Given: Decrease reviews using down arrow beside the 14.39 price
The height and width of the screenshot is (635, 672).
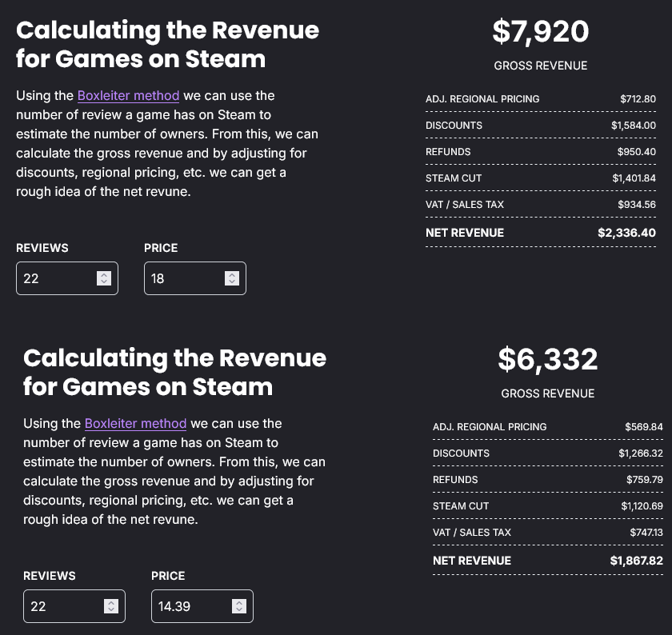Looking at the screenshot, I should tap(111, 609).
